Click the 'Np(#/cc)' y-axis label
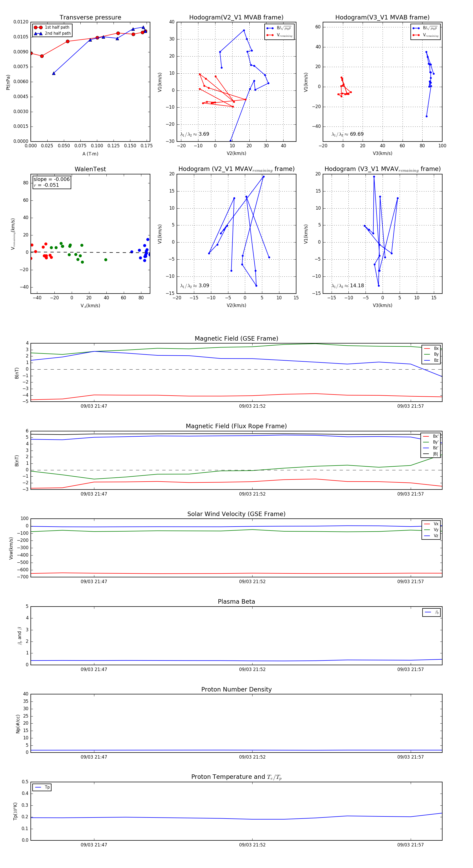Screen dimensions: 473x868 click(18, 723)
